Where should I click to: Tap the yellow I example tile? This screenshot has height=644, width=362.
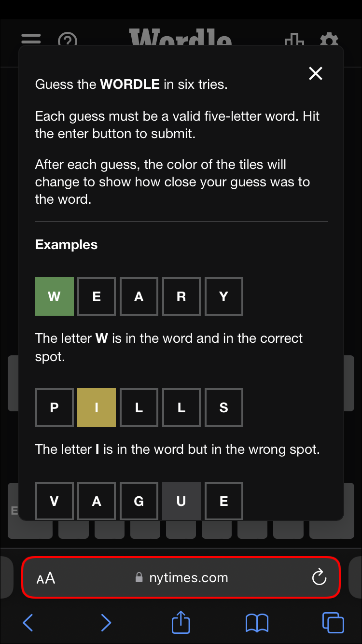pyautogui.click(x=97, y=407)
